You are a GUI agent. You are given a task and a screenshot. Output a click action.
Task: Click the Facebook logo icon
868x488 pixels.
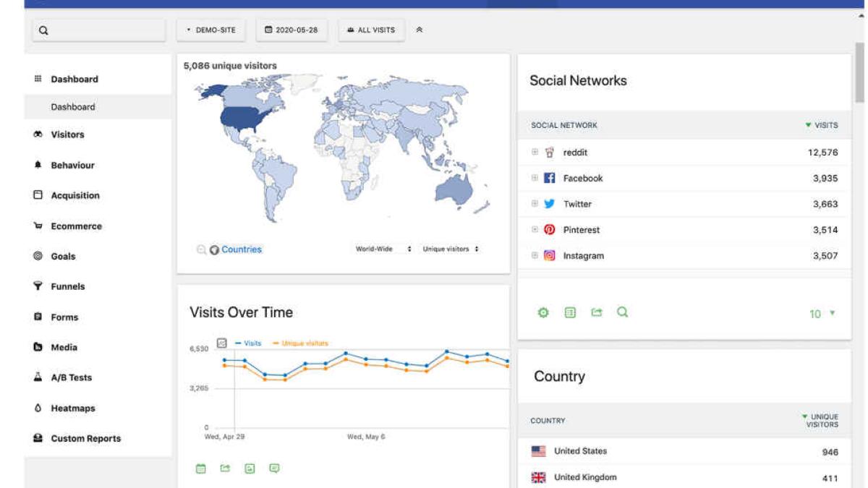pos(550,178)
